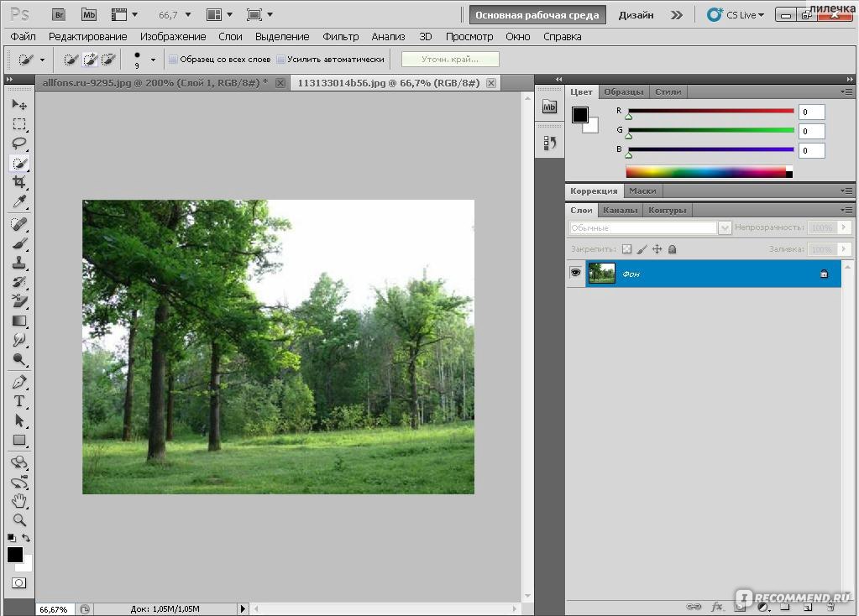Screen dimensions: 859x616
Task: Expand the CS Live dropdown
Action: point(736,14)
